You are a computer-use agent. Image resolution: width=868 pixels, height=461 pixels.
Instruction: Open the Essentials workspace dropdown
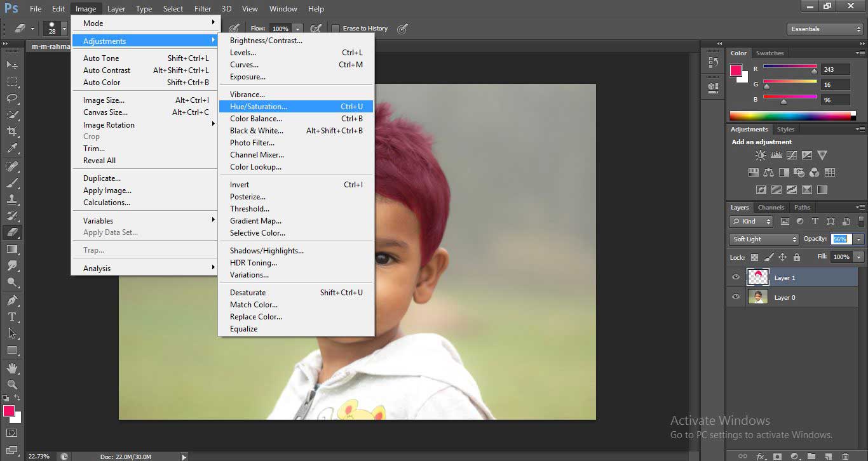824,29
